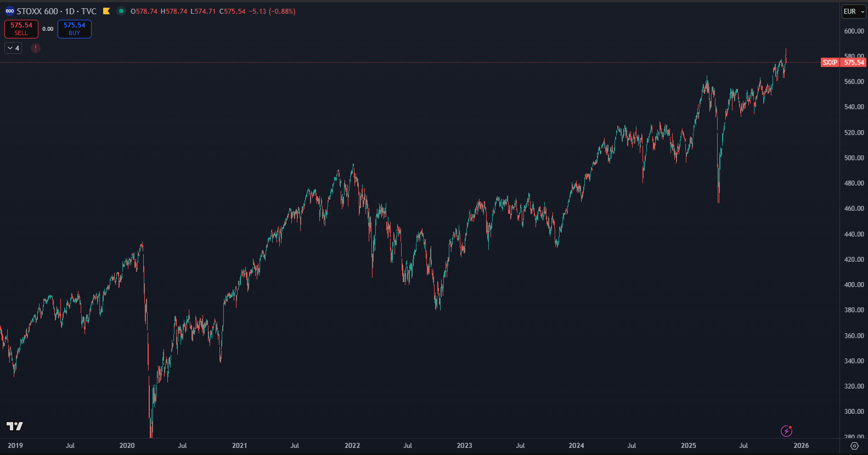
Task: Click the red SXPP price axis tag
Action: tap(830, 63)
